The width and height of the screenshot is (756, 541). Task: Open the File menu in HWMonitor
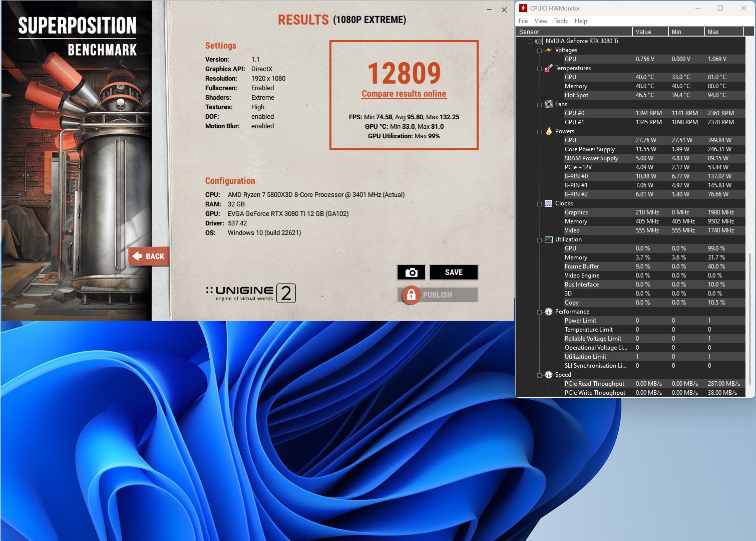click(523, 21)
